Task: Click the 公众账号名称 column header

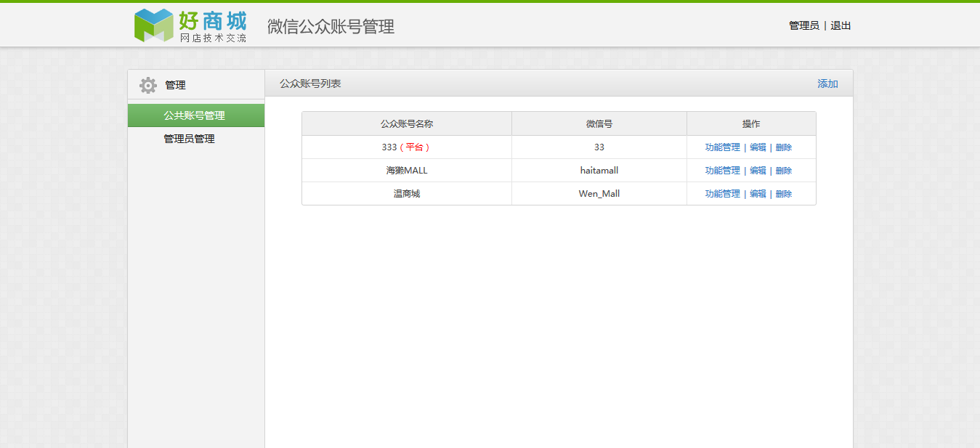Action: (x=407, y=124)
